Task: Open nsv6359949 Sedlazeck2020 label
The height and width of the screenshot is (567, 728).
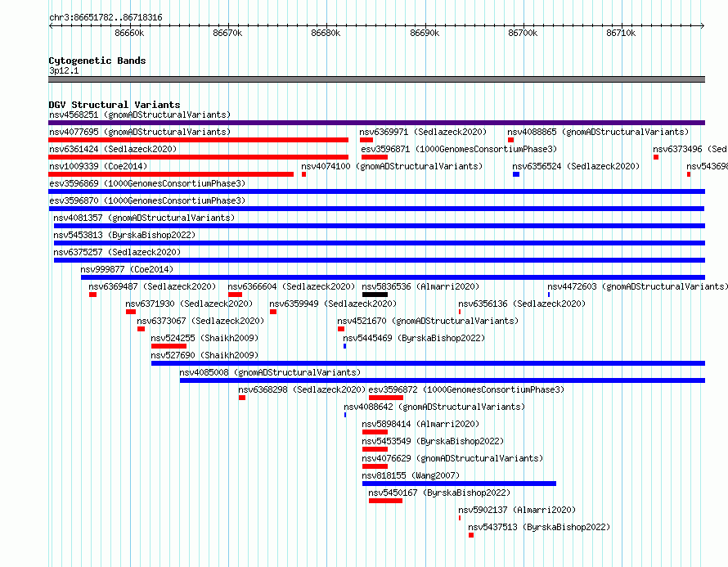Action: (x=333, y=304)
